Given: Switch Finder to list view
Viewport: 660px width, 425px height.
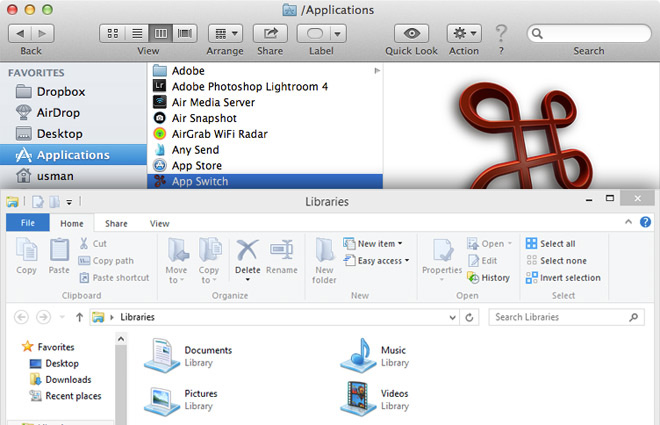Looking at the screenshot, I should point(137,34).
